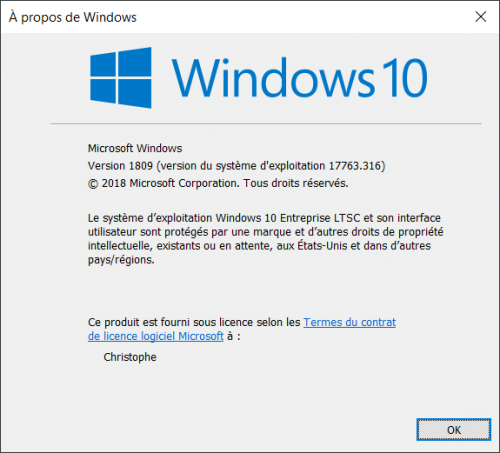Click the 2018 Microsoft Corporation copyright line
This screenshot has width=500, height=453.
[218, 183]
